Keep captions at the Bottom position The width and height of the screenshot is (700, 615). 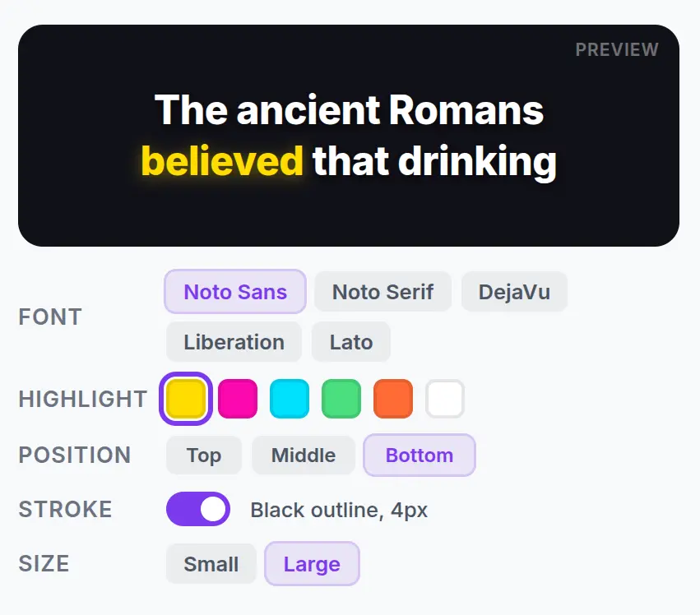tap(420, 455)
